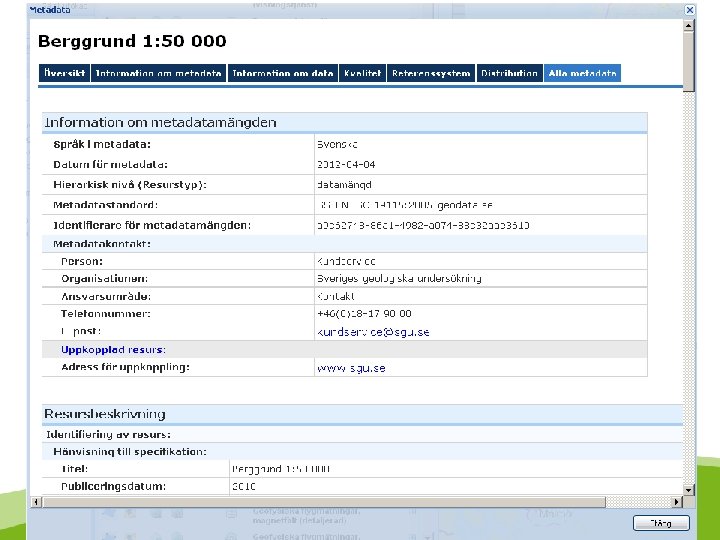Click horizontal scrollbar right arrow
The image size is (720, 540).
click(677, 502)
